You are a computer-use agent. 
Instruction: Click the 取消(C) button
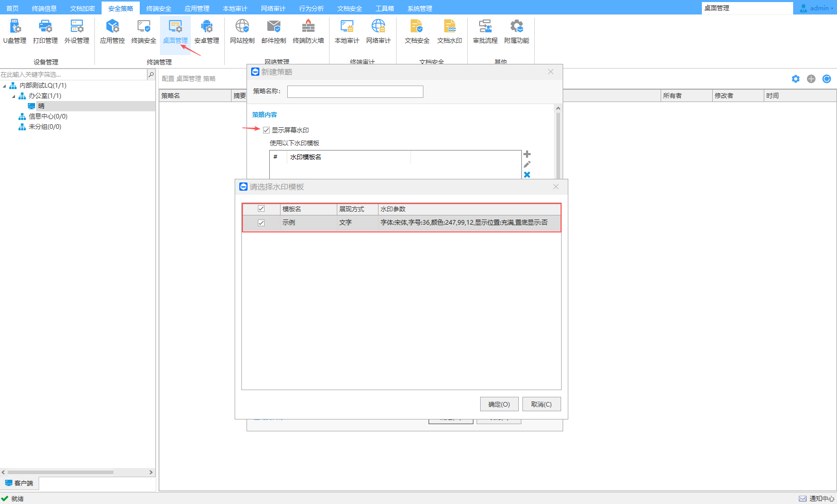pos(541,405)
